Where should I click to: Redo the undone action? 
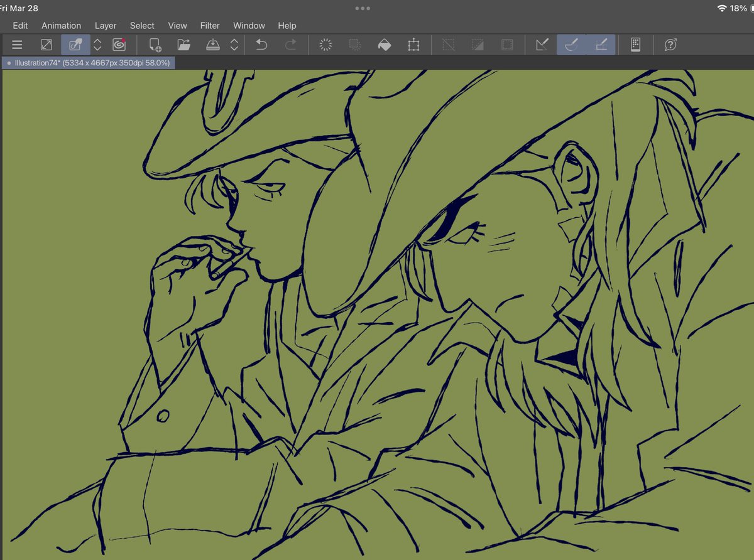pos(291,45)
